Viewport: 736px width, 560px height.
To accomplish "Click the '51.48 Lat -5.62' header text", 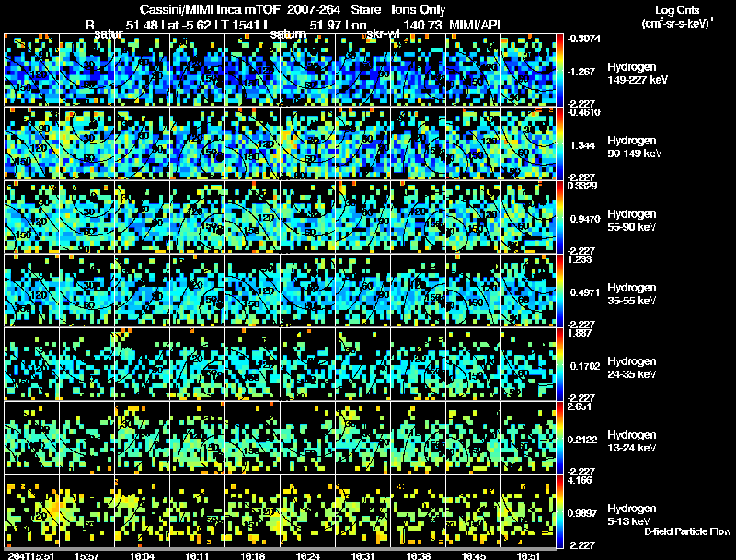I will pyautogui.click(x=170, y=25).
